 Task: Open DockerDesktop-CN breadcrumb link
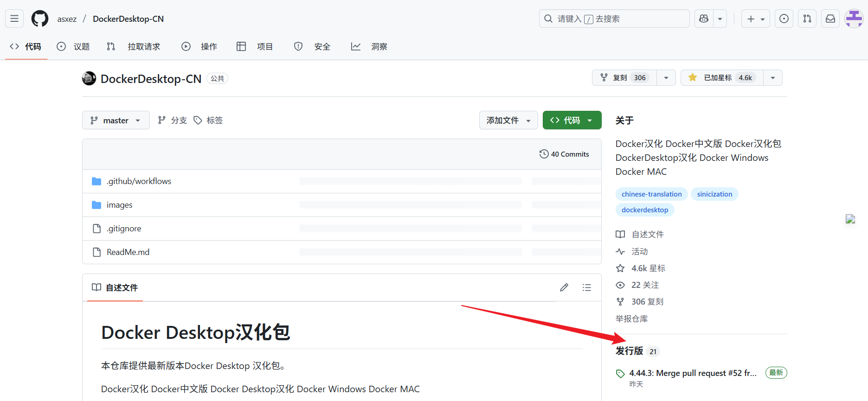pyautogui.click(x=128, y=19)
